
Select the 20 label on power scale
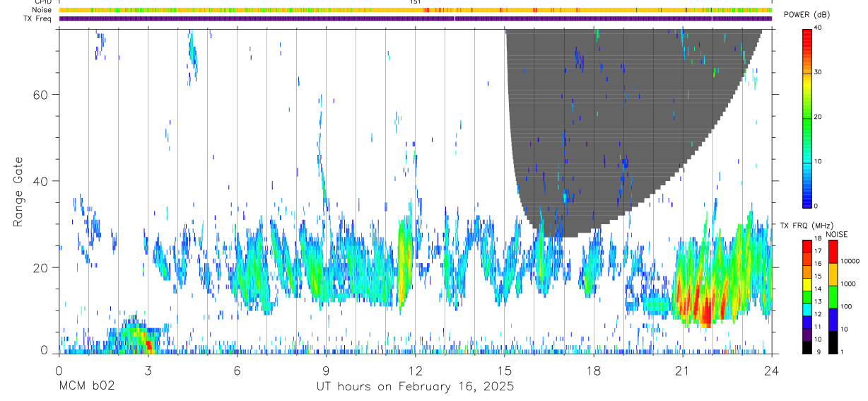[819, 117]
